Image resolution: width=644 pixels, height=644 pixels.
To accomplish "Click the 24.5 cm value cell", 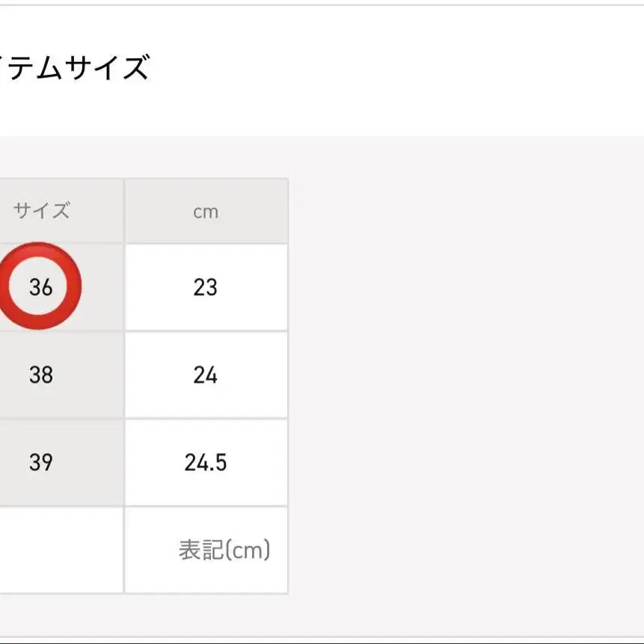I will click(x=206, y=462).
